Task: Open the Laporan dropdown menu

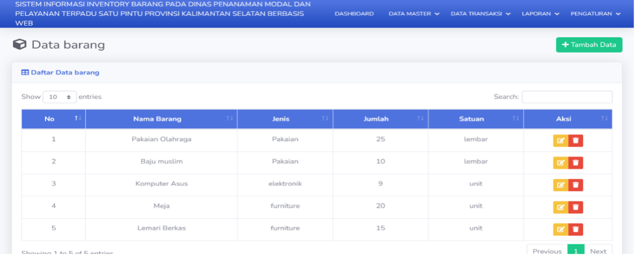Action: click(x=540, y=14)
